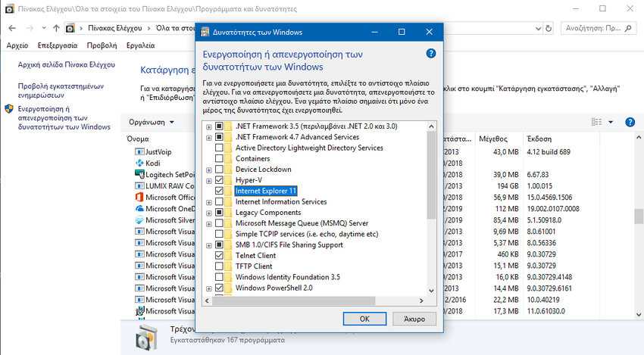Expand Hyper-V tree node
The height and width of the screenshot is (355, 644).
(208, 181)
